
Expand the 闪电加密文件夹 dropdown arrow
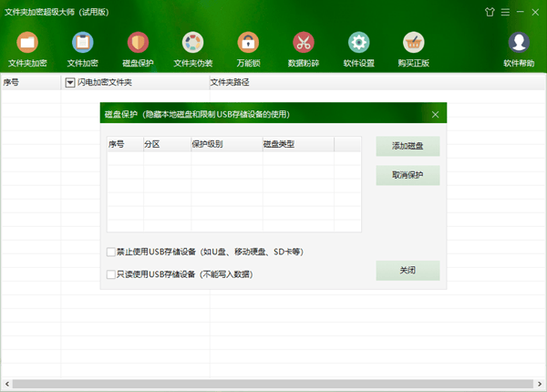coord(70,83)
